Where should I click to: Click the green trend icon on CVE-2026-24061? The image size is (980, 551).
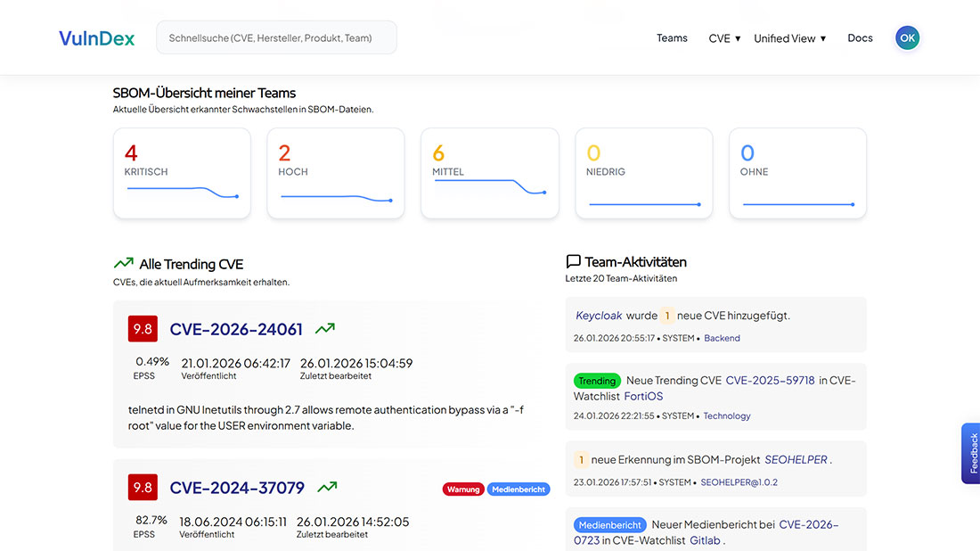pyautogui.click(x=324, y=328)
